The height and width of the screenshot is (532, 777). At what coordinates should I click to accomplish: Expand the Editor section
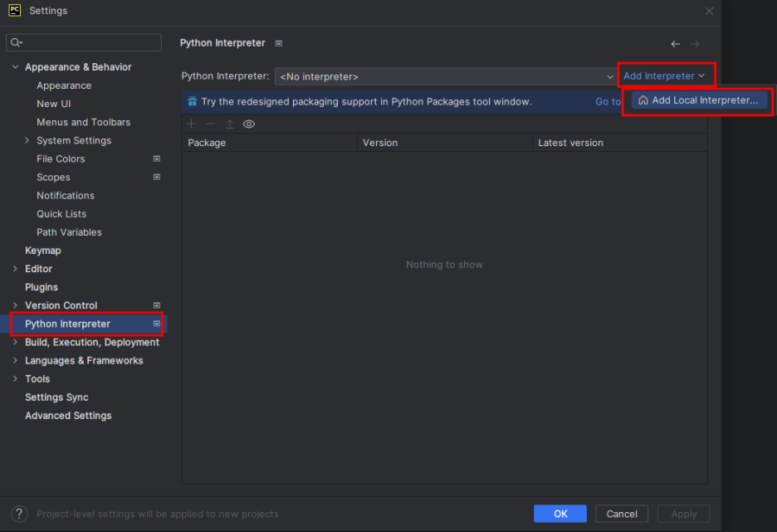[16, 268]
